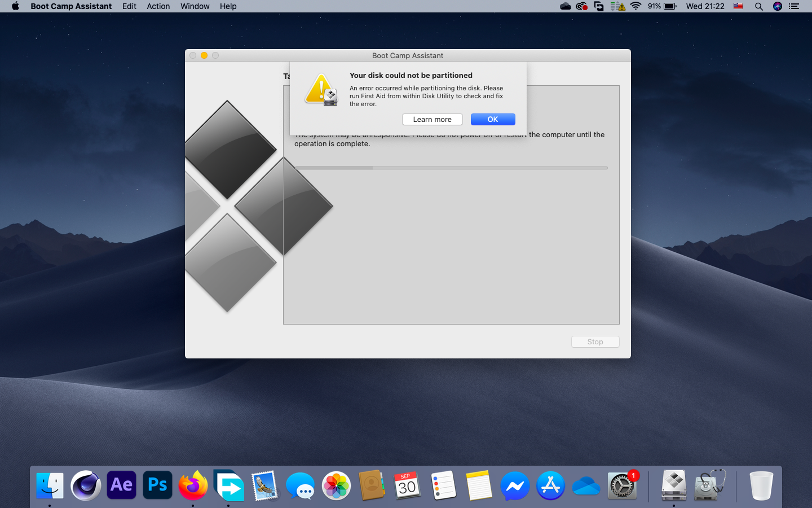This screenshot has height=508, width=812.
Task: Launch Messenger from the Dock
Action: [x=515, y=485]
